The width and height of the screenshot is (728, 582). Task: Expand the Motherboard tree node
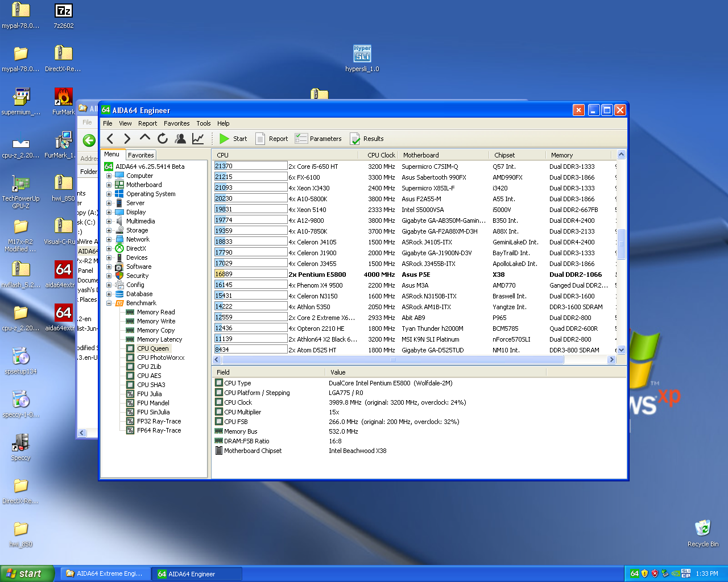pyautogui.click(x=109, y=185)
